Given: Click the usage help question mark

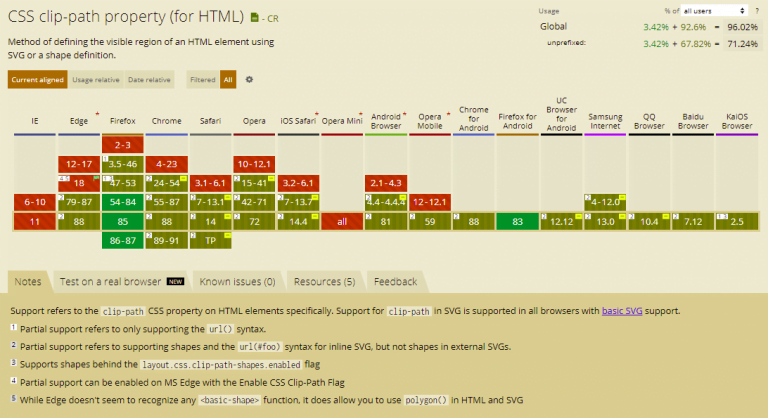Looking at the screenshot, I should pyautogui.click(x=757, y=11).
